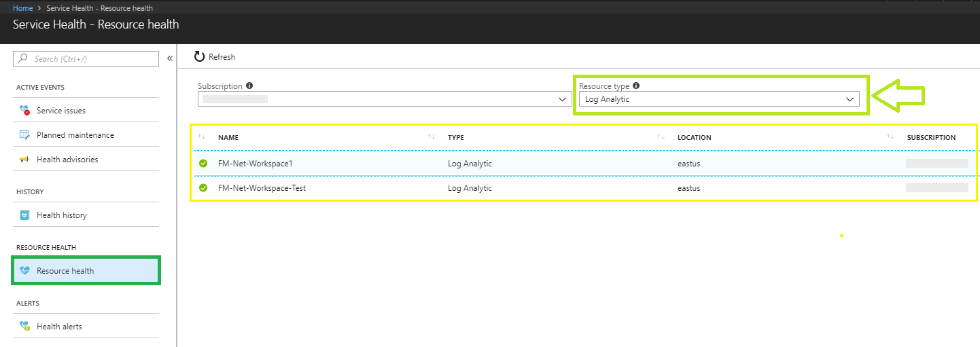The height and width of the screenshot is (347, 980).
Task: Click eastus cell in FM-Net-Workspace-Test row
Action: (688, 188)
